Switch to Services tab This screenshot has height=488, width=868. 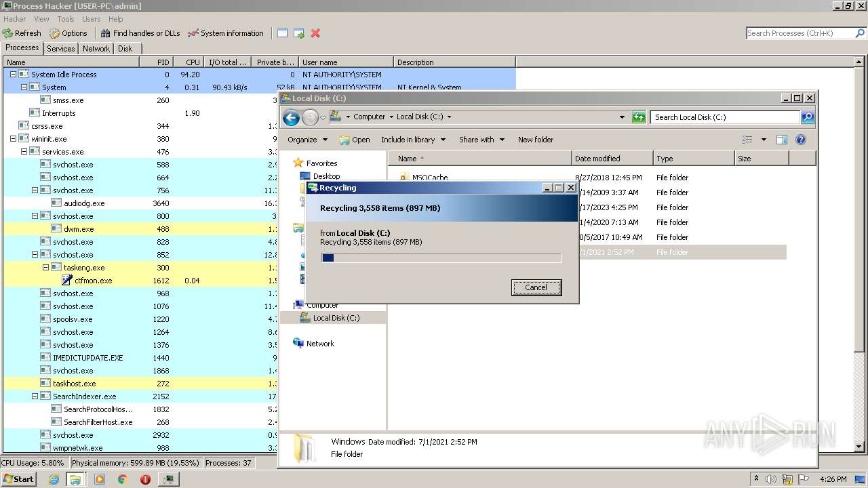point(61,49)
